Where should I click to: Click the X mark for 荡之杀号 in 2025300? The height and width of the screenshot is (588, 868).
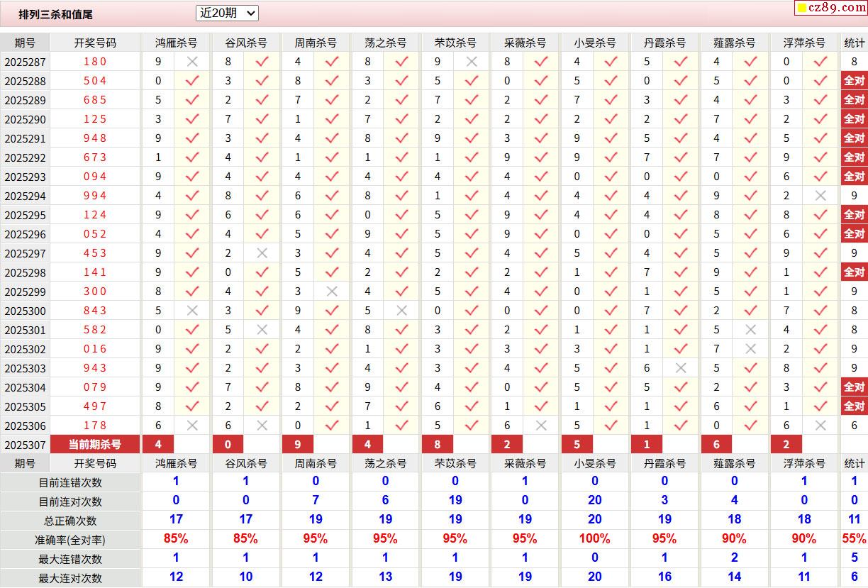402,311
